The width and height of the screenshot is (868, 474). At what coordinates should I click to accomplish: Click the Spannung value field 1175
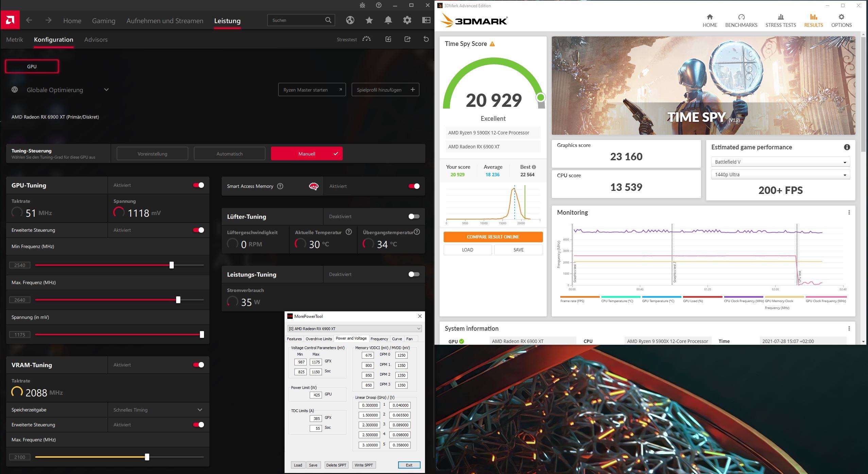pos(20,334)
